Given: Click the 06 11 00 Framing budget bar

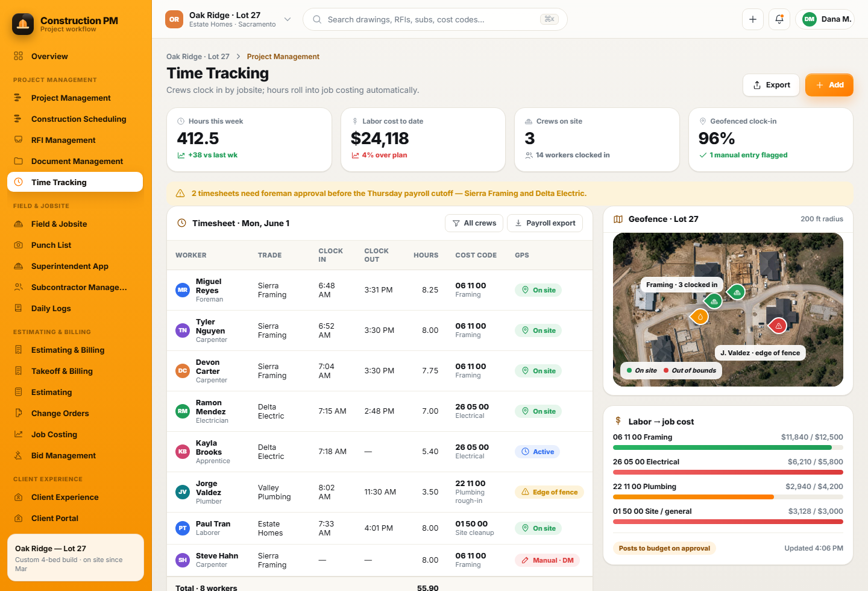Looking at the screenshot, I should [728, 447].
